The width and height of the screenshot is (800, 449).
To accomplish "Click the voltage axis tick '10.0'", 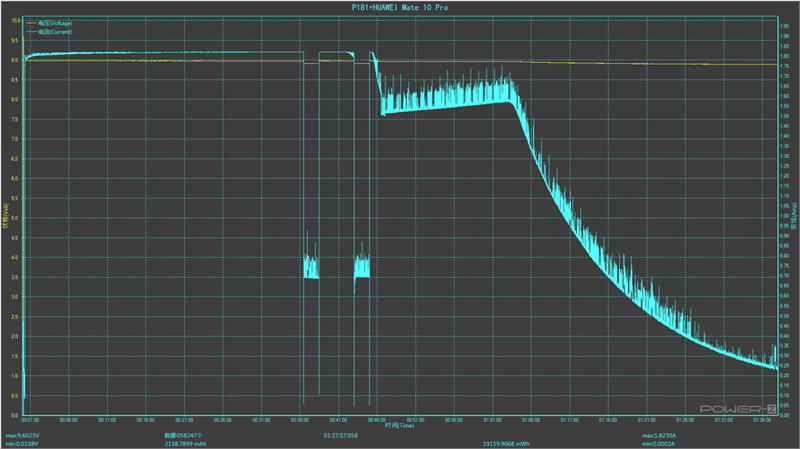I will [16, 20].
